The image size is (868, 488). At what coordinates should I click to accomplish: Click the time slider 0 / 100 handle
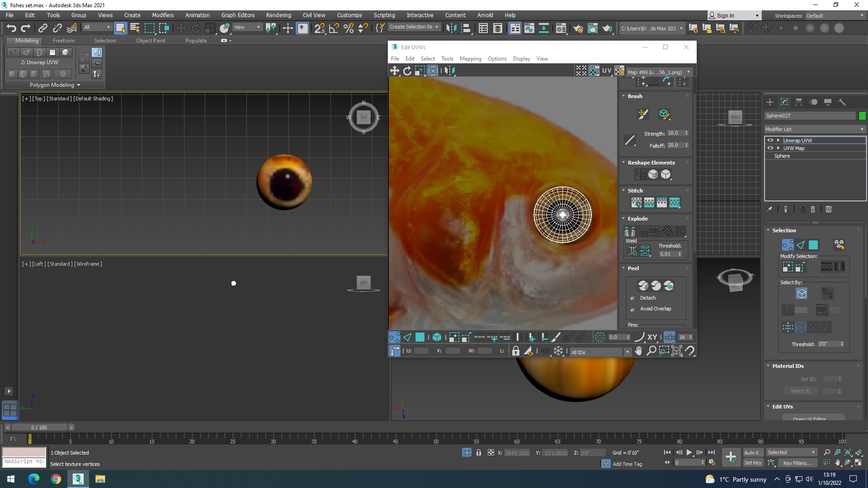tap(39, 427)
